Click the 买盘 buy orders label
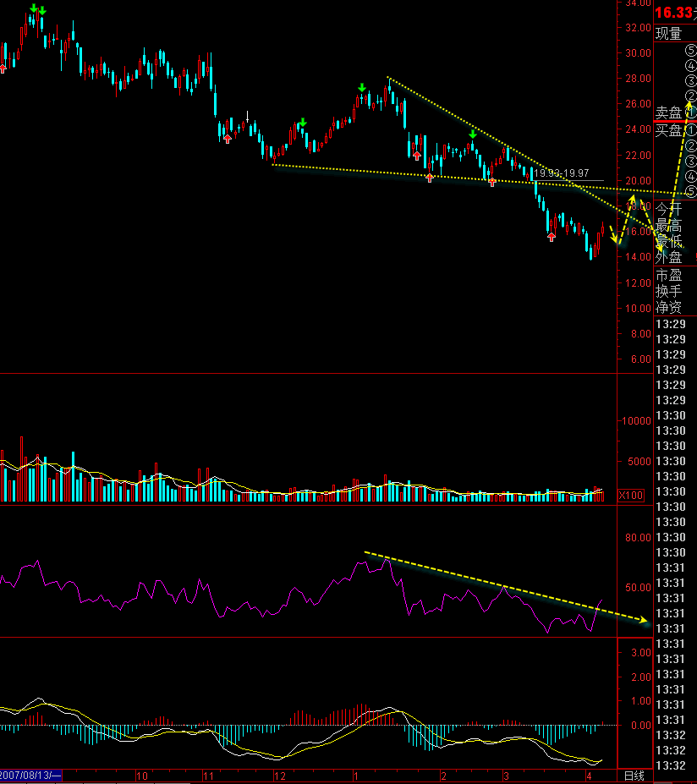 [668, 130]
